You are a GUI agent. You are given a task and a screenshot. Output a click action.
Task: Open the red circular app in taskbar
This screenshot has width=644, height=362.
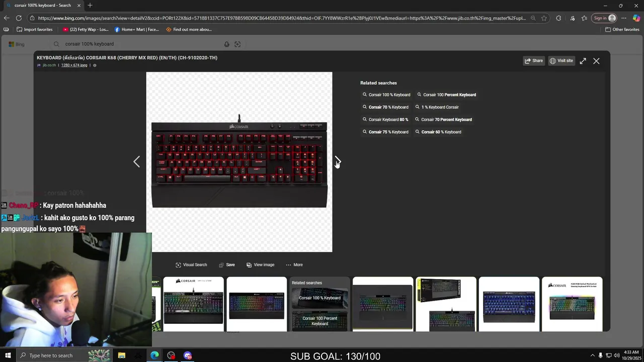click(x=171, y=355)
